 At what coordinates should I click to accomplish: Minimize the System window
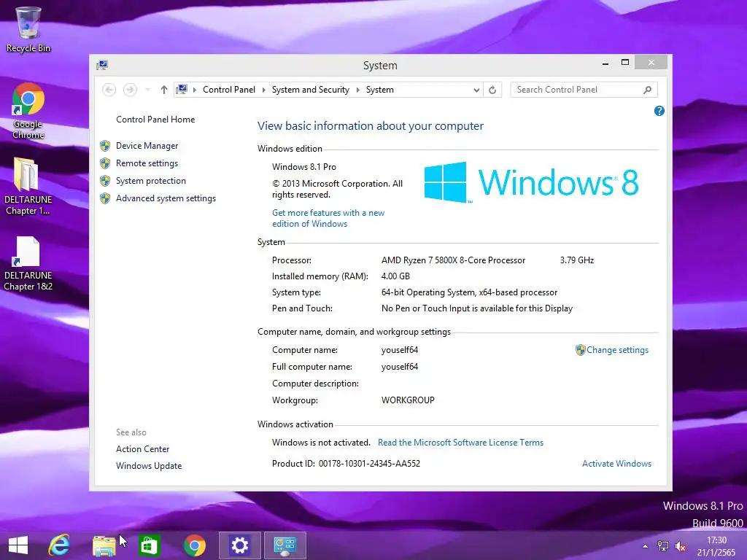pyautogui.click(x=605, y=63)
